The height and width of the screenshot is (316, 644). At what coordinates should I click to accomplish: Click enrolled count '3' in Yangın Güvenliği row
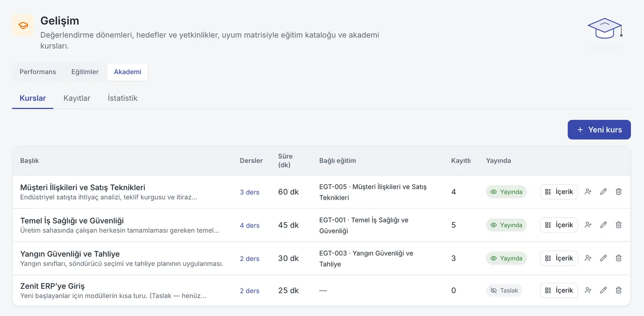coord(453,258)
